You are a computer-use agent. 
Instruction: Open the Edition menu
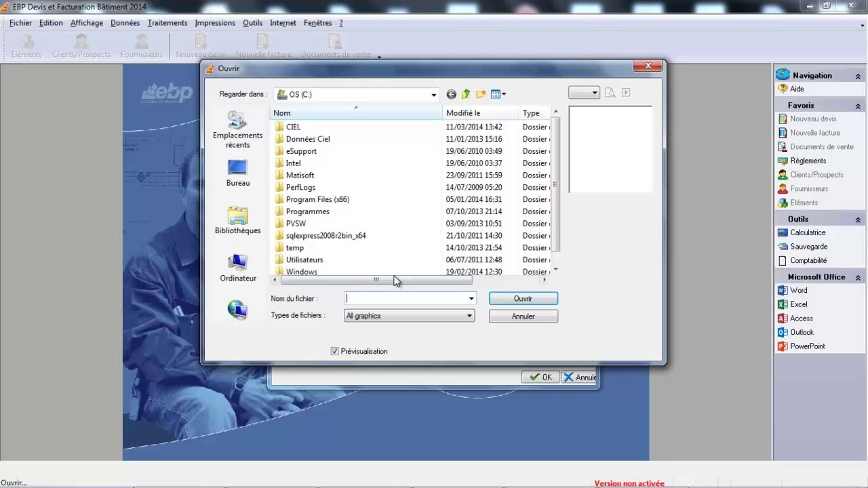pyautogui.click(x=51, y=23)
